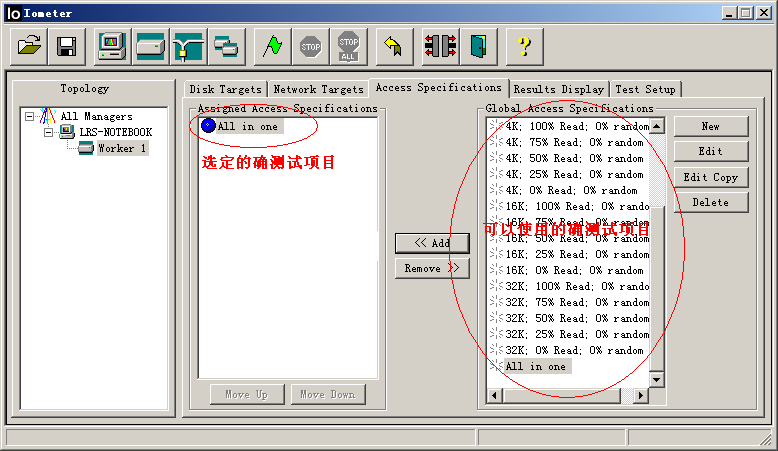Start a new disk worker
Viewport: 778px width, 451px height.
click(150, 46)
